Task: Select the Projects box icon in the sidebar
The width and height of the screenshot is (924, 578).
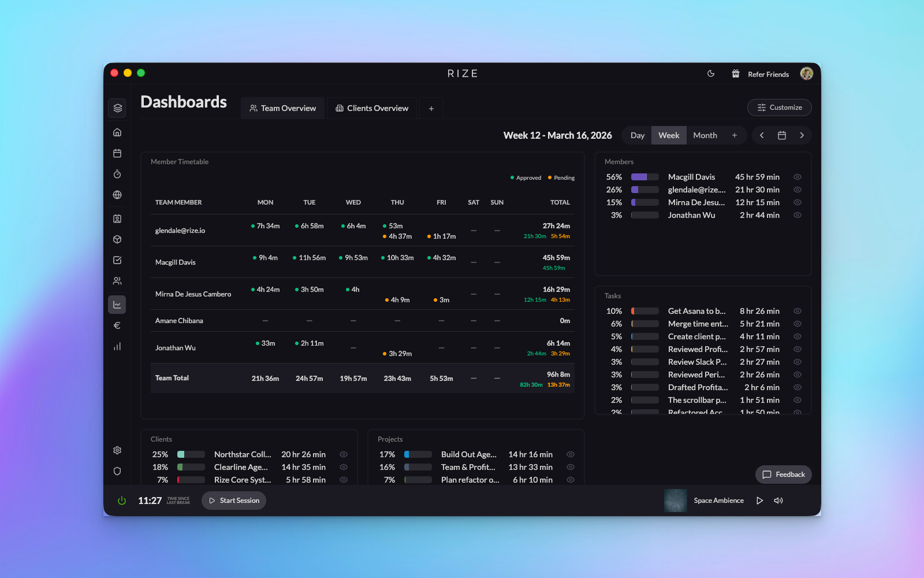Action: [117, 239]
